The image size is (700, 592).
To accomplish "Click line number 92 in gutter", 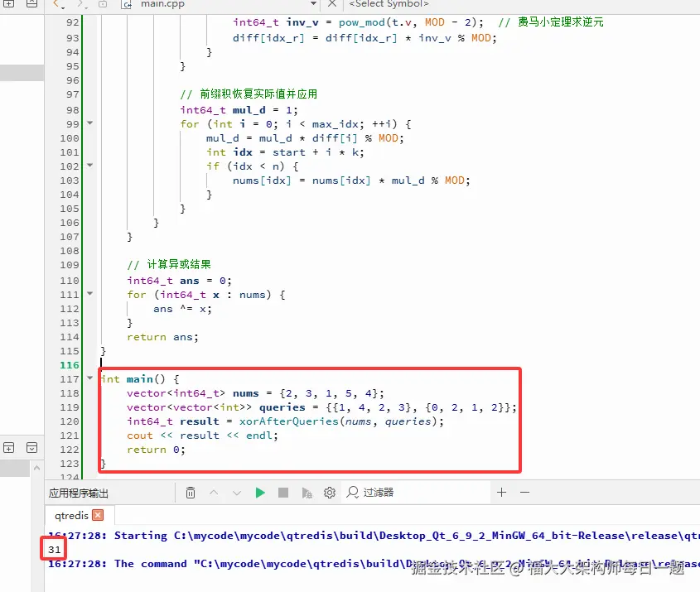I will pos(72,22).
